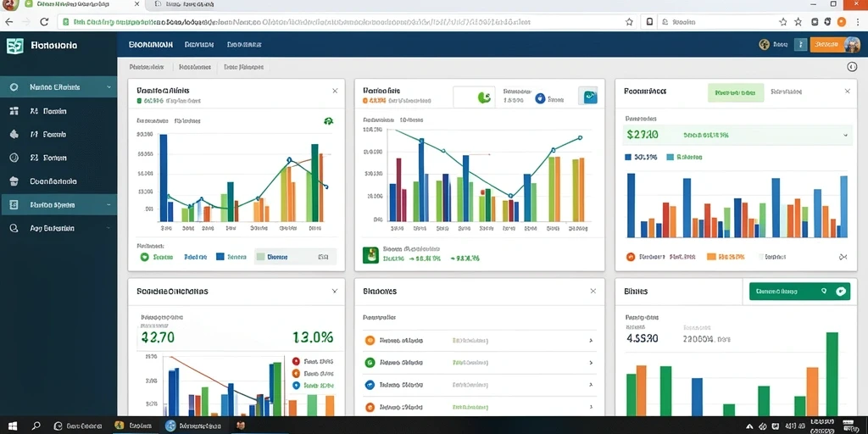Open the sidebar item with clock icon

point(58,158)
